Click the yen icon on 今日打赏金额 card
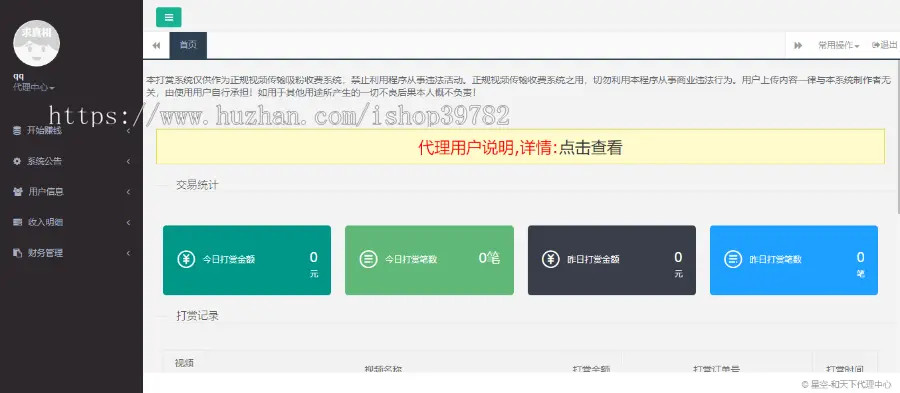Screen dimensions: 900x393 pos(186,259)
